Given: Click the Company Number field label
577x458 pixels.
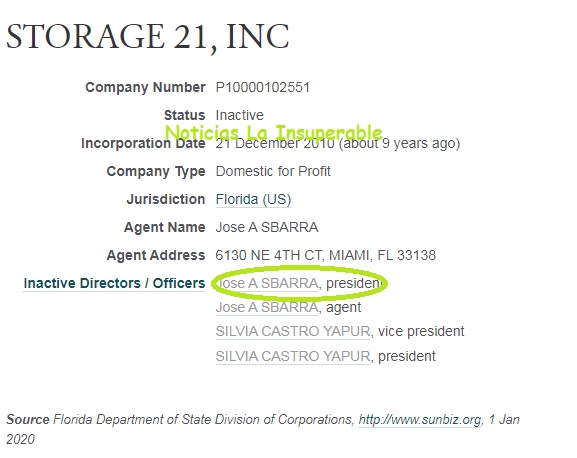Looking at the screenshot, I should (x=145, y=88).
